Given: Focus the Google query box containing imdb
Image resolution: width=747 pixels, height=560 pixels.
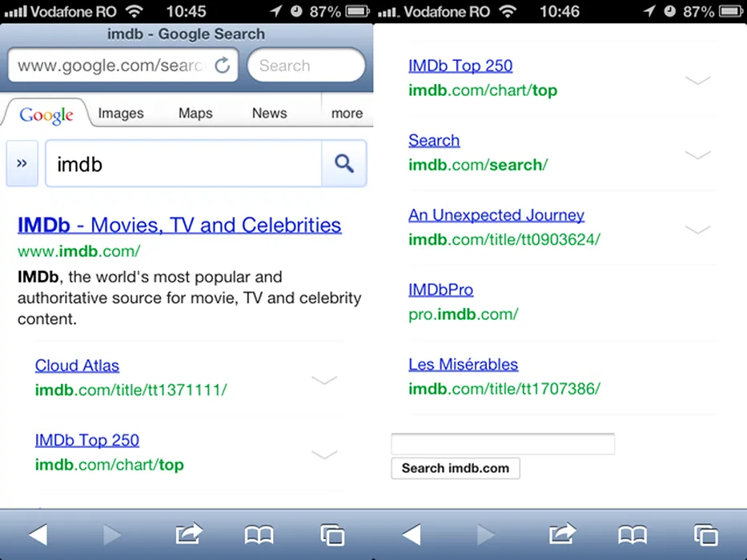Looking at the screenshot, I should coord(183,163).
